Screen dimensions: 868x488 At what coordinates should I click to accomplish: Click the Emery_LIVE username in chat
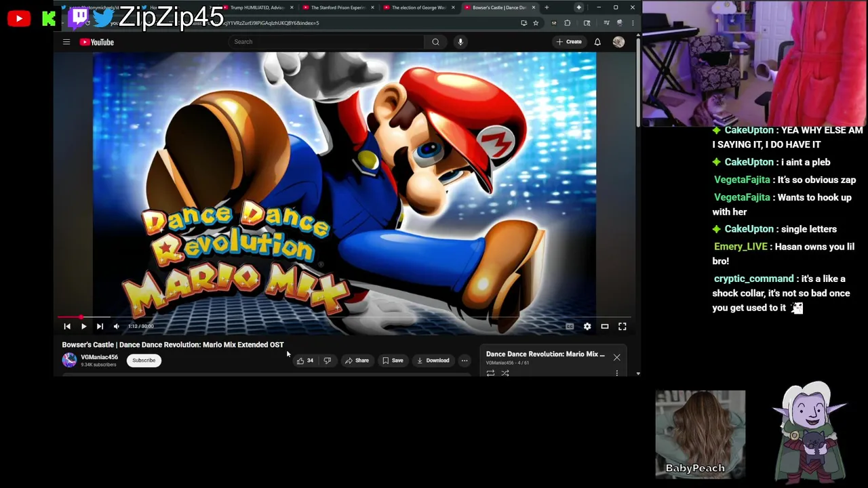741,247
